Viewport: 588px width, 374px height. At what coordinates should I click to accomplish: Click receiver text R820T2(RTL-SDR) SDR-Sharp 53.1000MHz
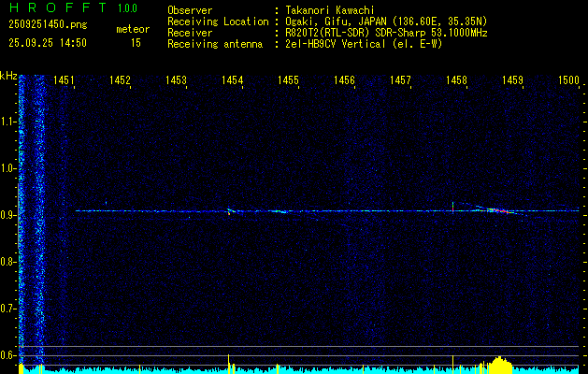click(386, 33)
